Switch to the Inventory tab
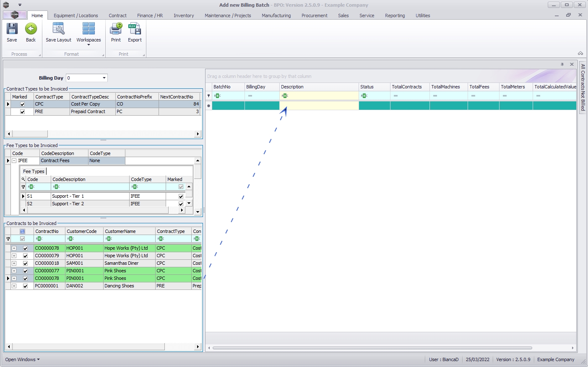Viewport: 588px width, 367px height. 184,16
